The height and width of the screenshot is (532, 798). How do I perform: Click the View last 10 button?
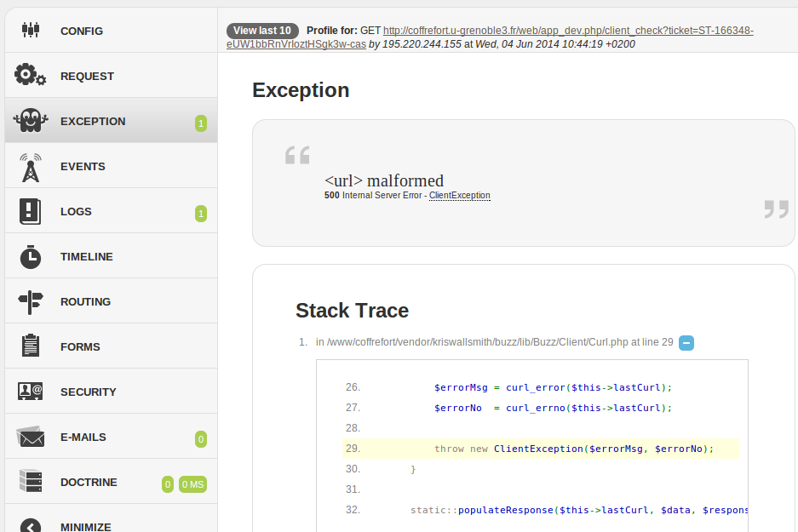262,31
